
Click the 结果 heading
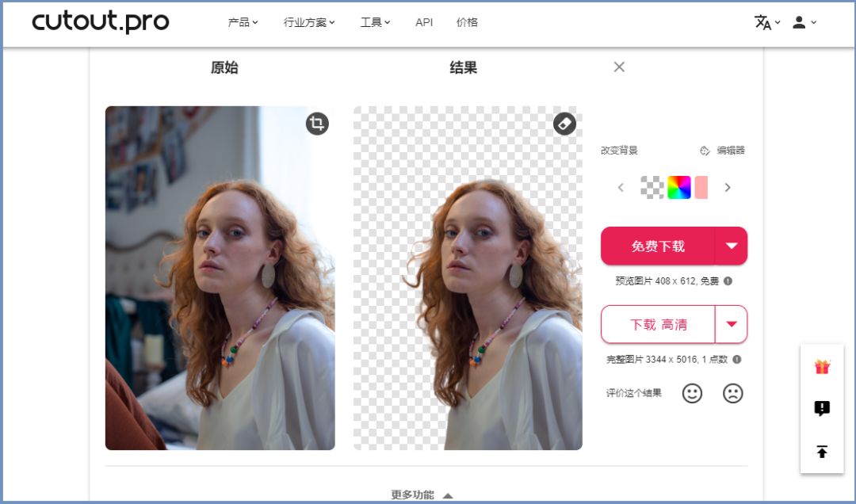464,67
